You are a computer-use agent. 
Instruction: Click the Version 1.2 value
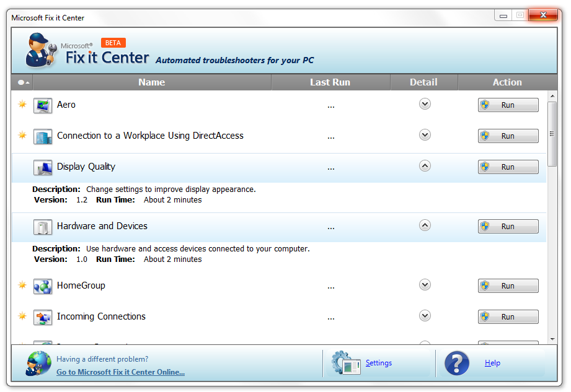82,200
